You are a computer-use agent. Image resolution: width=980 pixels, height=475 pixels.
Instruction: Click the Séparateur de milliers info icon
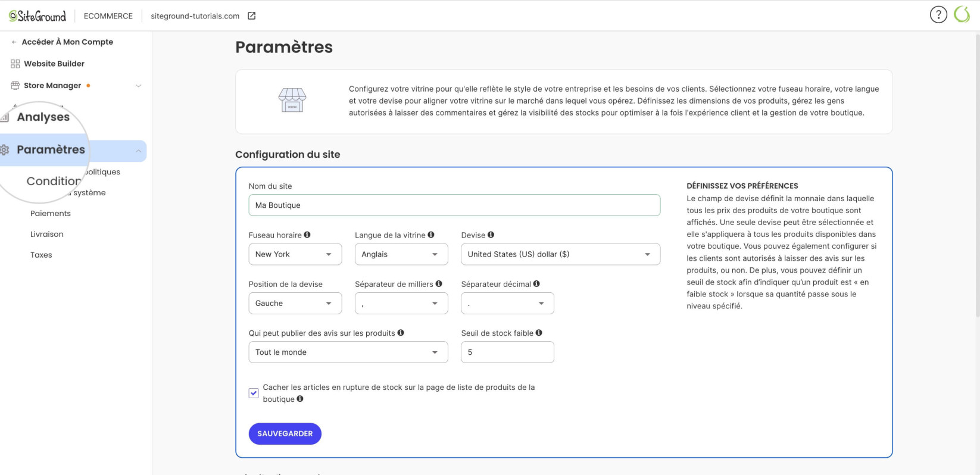pyautogui.click(x=439, y=284)
